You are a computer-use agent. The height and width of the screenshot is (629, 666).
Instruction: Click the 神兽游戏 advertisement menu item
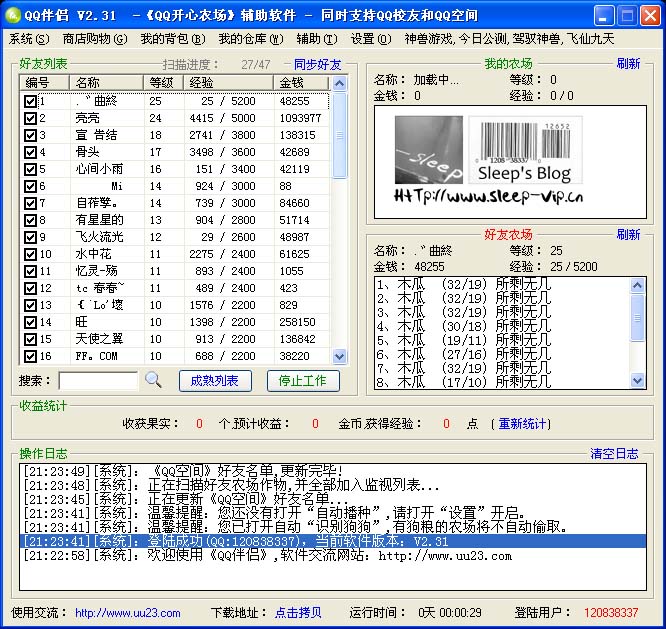(x=509, y=39)
